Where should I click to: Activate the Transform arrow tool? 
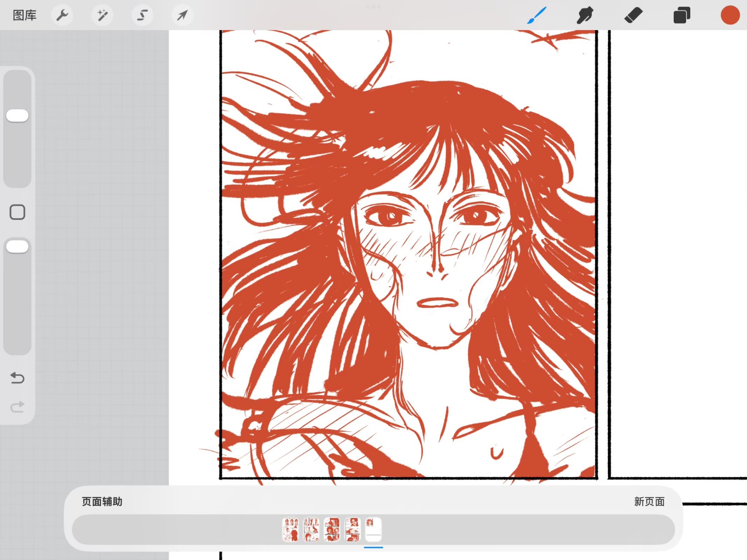click(x=182, y=15)
